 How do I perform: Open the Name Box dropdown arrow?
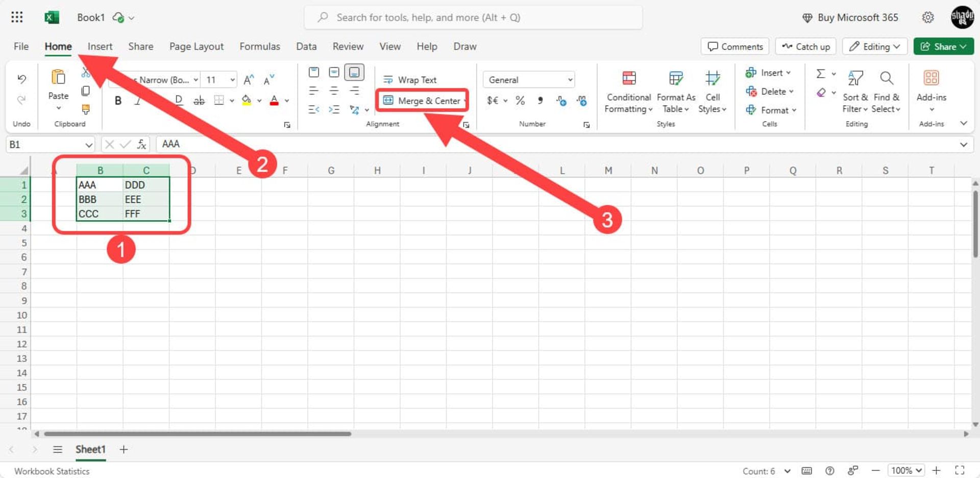click(x=89, y=145)
